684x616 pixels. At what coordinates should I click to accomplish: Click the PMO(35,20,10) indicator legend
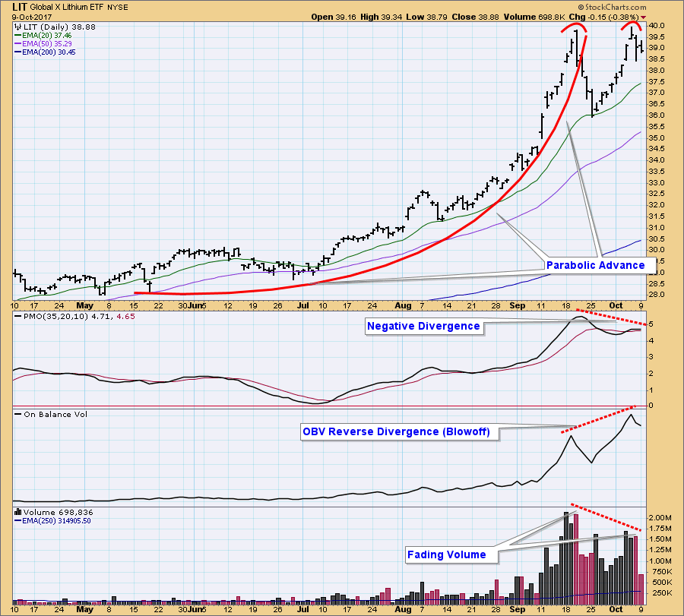click(x=74, y=317)
